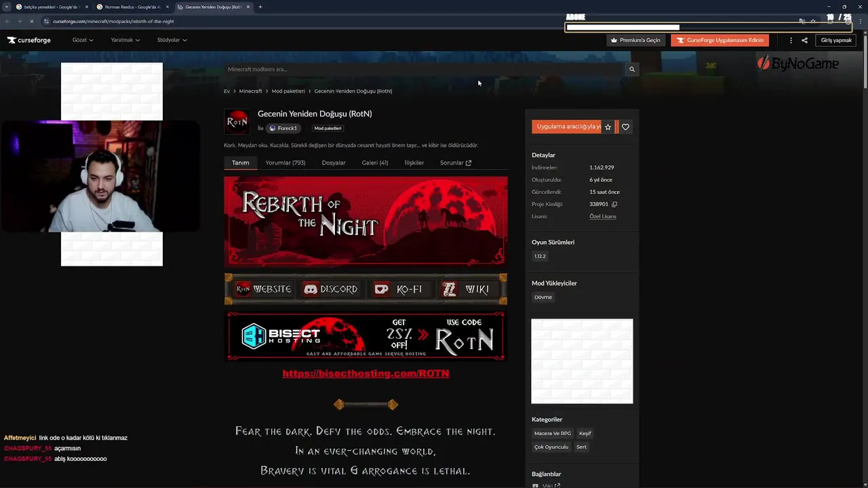868x488 pixels.
Task: Click the Rebirth of the Night banner
Action: pos(366,221)
